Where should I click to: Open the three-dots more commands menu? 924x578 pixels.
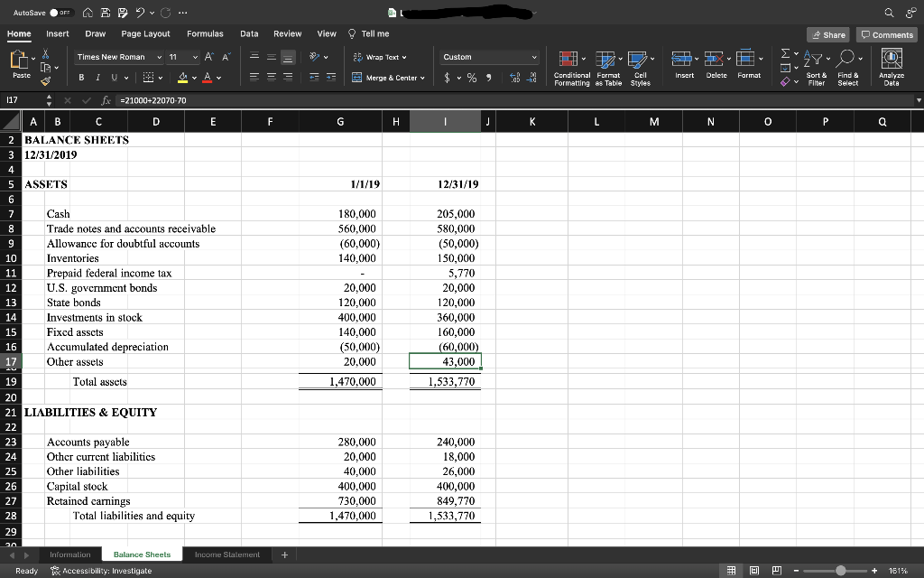[x=182, y=13]
